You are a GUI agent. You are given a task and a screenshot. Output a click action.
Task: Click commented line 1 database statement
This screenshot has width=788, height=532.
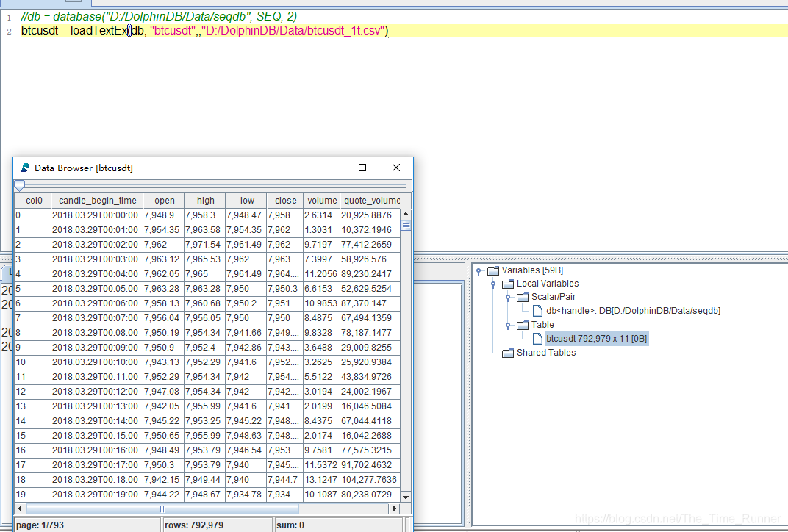click(x=159, y=17)
